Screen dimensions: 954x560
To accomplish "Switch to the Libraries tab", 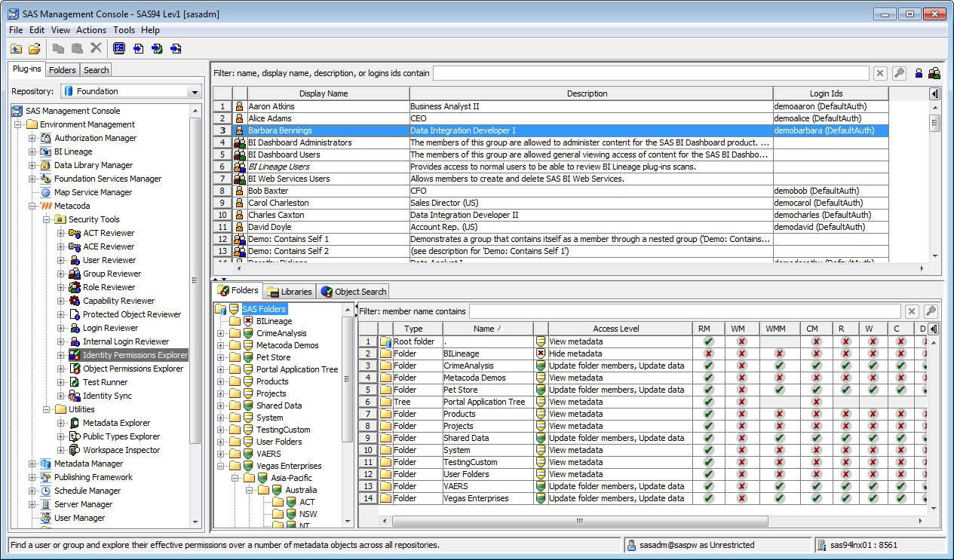I will [x=290, y=292].
